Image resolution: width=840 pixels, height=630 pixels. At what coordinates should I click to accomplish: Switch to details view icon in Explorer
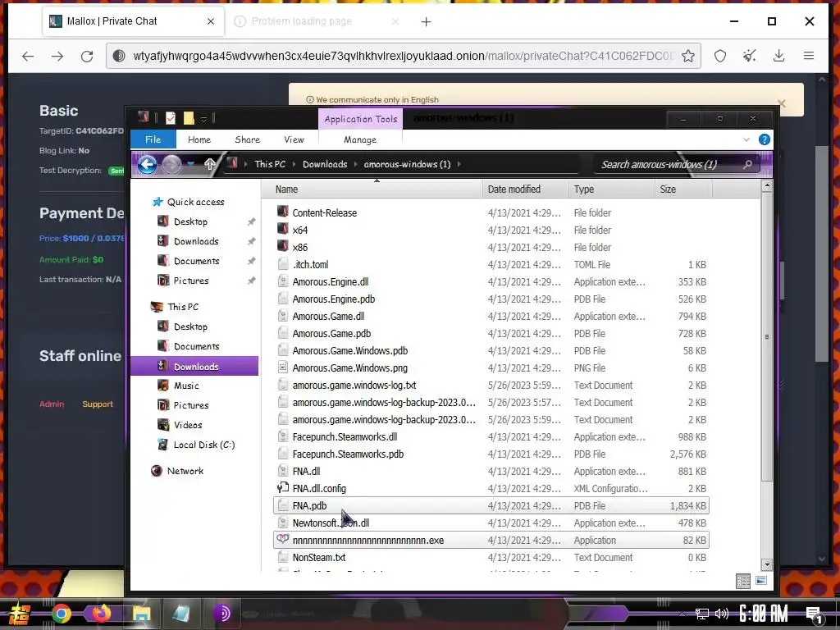[743, 581]
